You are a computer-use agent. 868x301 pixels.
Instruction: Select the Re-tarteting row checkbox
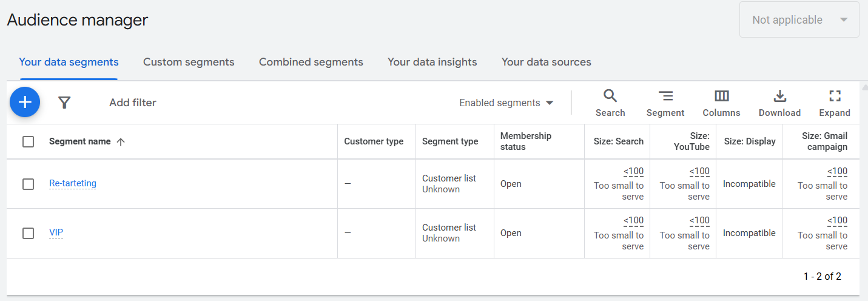(x=28, y=184)
